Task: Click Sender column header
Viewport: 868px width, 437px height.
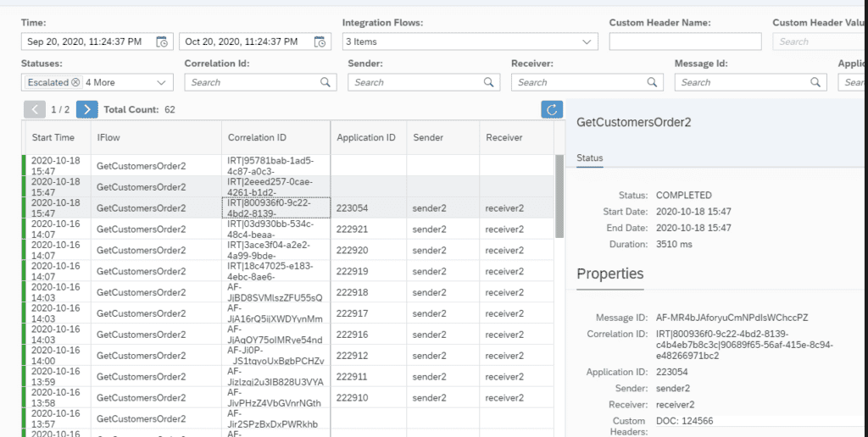Action: (x=443, y=138)
